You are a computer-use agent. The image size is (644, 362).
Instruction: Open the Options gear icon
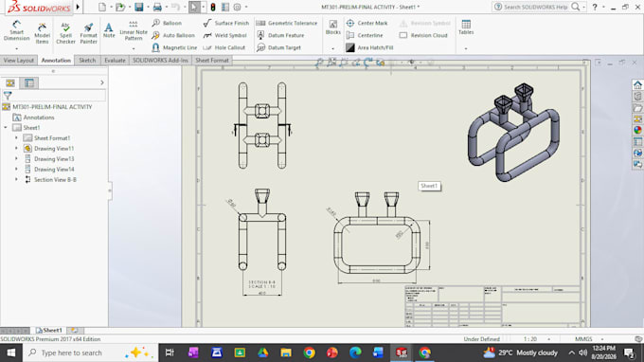tap(237, 7)
